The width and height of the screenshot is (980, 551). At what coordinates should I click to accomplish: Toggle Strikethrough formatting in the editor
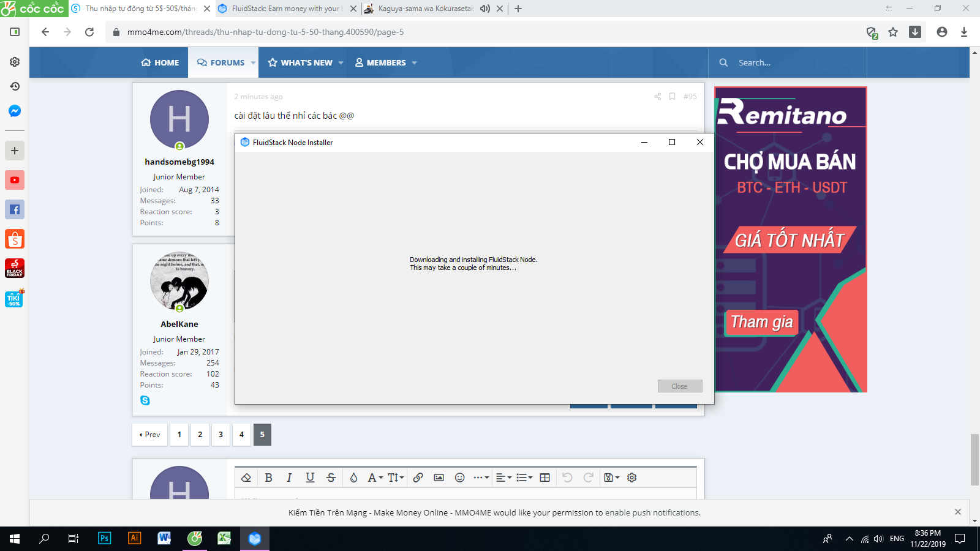click(331, 478)
